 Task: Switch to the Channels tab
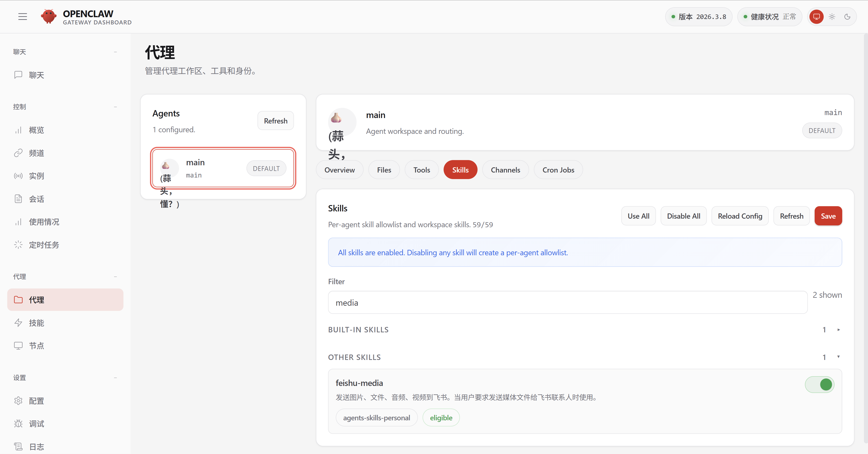pos(505,170)
